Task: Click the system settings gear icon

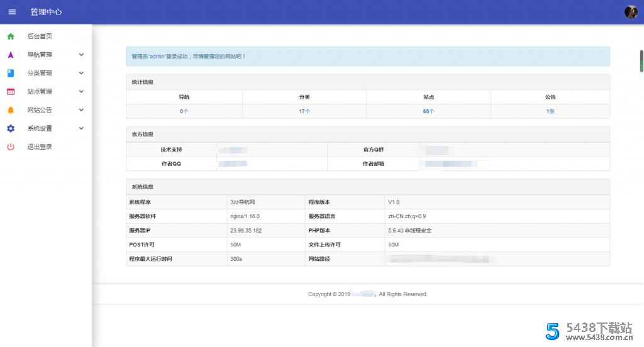Action: [x=11, y=128]
